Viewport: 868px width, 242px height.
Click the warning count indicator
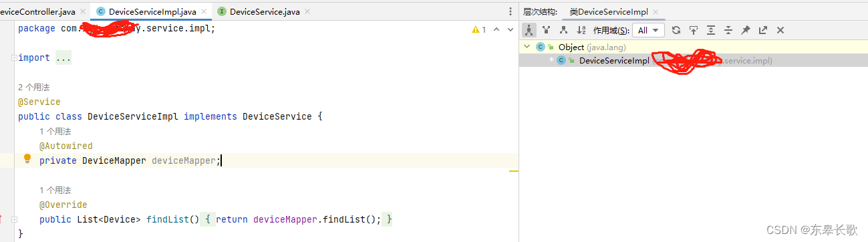pos(479,29)
